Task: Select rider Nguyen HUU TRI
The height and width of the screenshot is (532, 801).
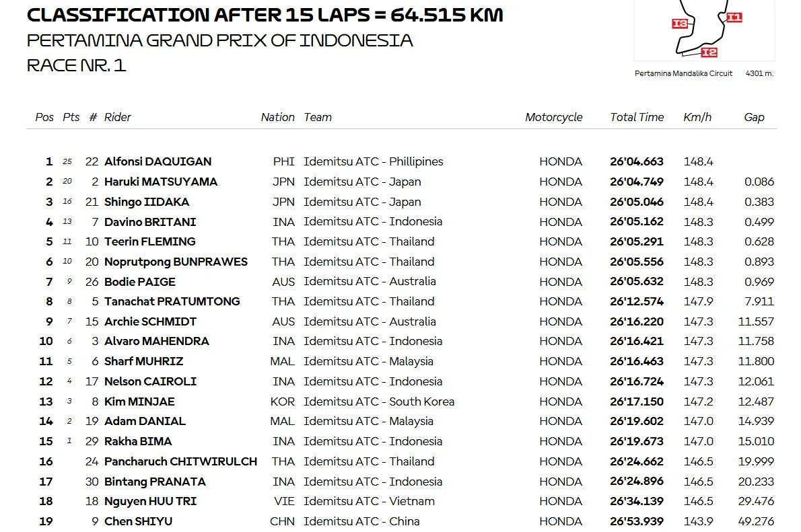Action: 151,501
